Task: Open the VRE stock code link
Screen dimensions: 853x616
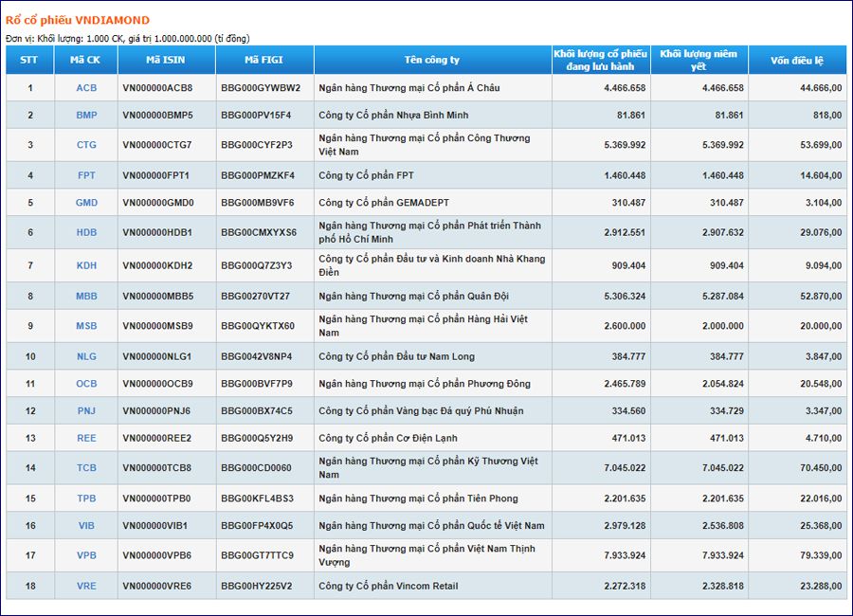Action: tap(86, 586)
